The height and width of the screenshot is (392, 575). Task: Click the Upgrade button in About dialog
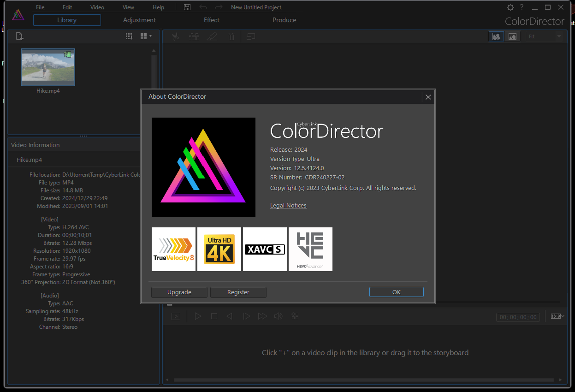[179, 292]
